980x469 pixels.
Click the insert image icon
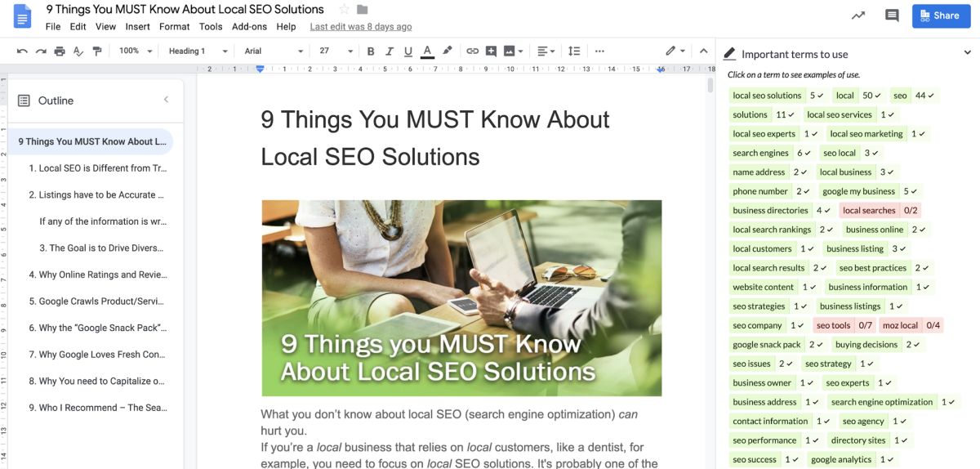(512, 51)
